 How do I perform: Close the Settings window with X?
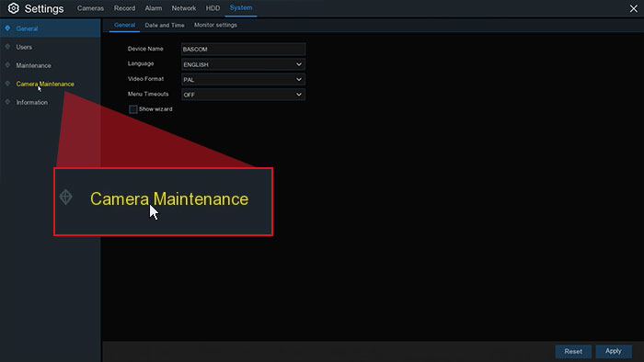pos(633,8)
